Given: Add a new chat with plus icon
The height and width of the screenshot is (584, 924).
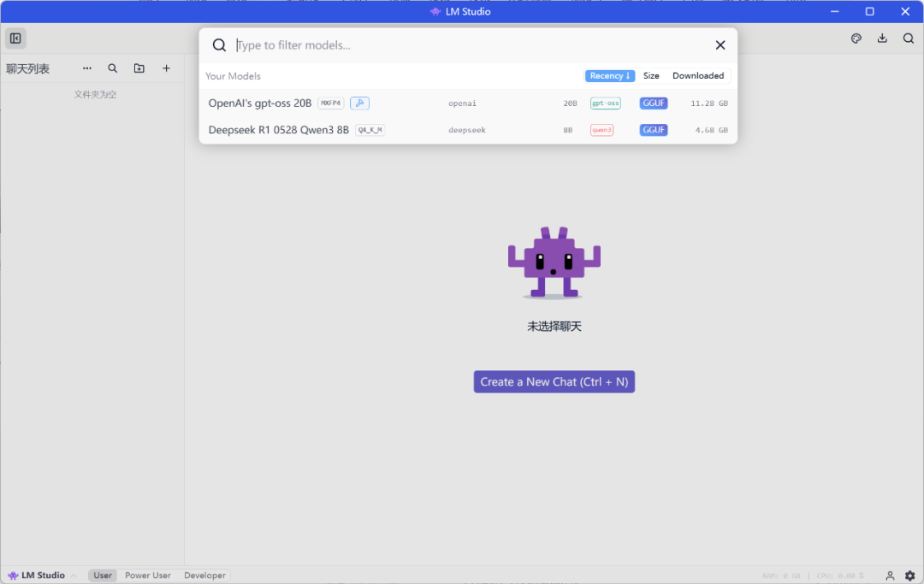Looking at the screenshot, I should [166, 68].
